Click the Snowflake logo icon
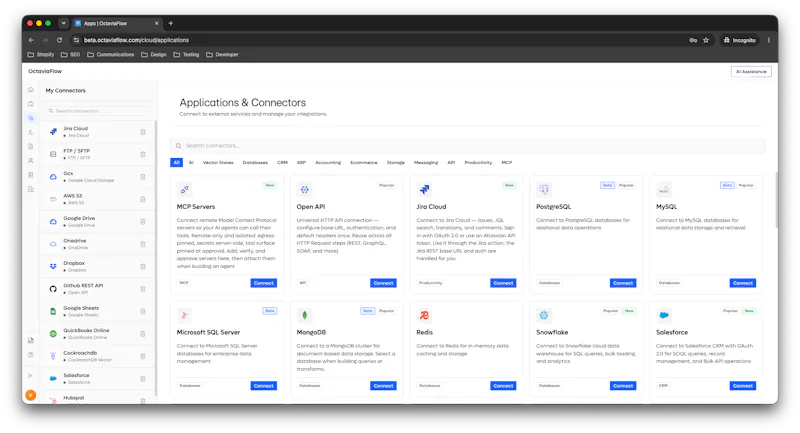 tap(544, 315)
